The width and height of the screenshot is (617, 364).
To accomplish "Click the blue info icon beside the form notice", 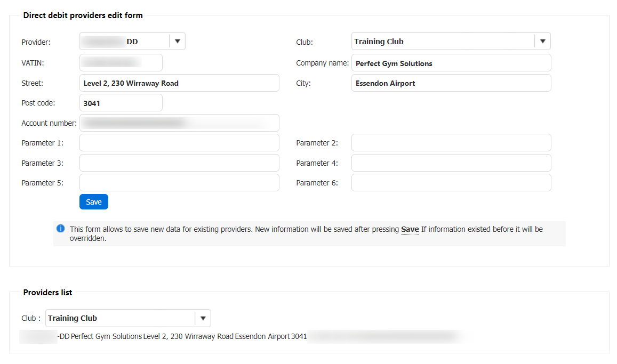I will 60,229.
